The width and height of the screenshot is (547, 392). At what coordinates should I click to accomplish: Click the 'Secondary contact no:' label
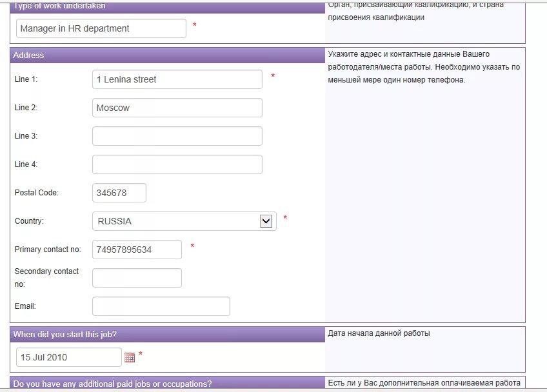pos(46,278)
